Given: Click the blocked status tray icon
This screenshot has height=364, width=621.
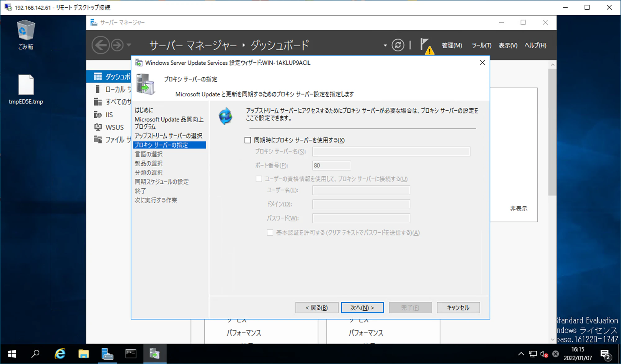Looking at the screenshot, I should point(556,354).
